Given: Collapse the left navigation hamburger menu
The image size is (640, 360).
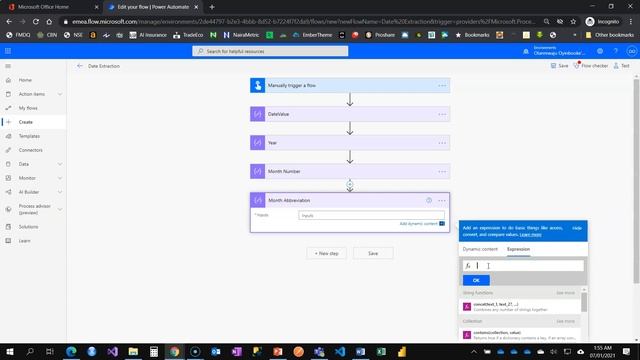Looking at the screenshot, I should (8, 66).
